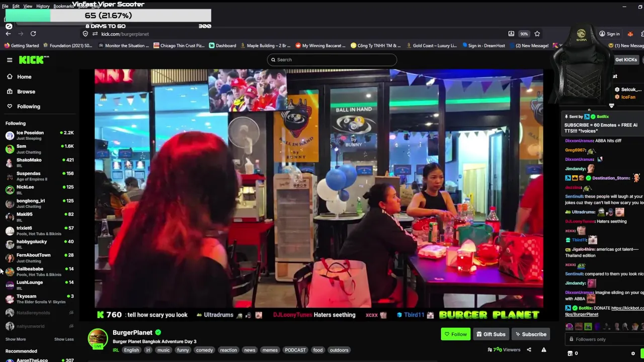Click the Get KICKs button

626,60
